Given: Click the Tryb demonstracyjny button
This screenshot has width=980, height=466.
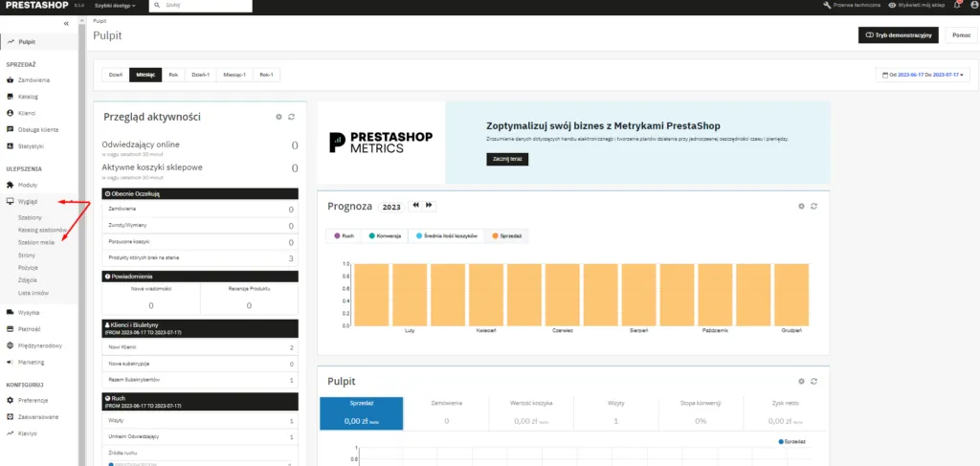Looking at the screenshot, I should click(x=898, y=35).
